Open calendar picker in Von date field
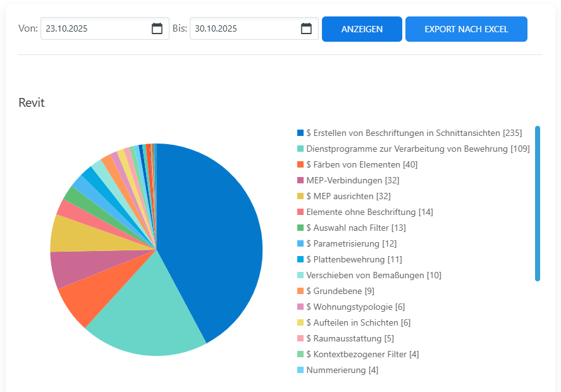The width and height of the screenshot is (561, 392). tap(157, 28)
